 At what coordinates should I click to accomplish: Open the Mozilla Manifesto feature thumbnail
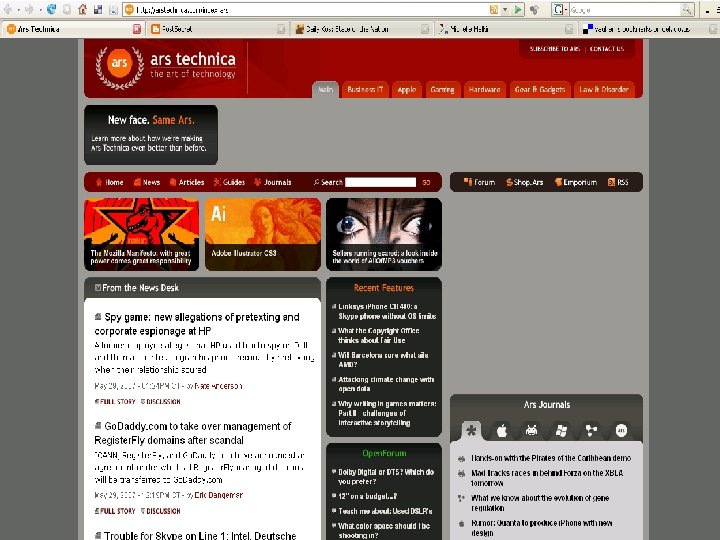(x=141, y=234)
